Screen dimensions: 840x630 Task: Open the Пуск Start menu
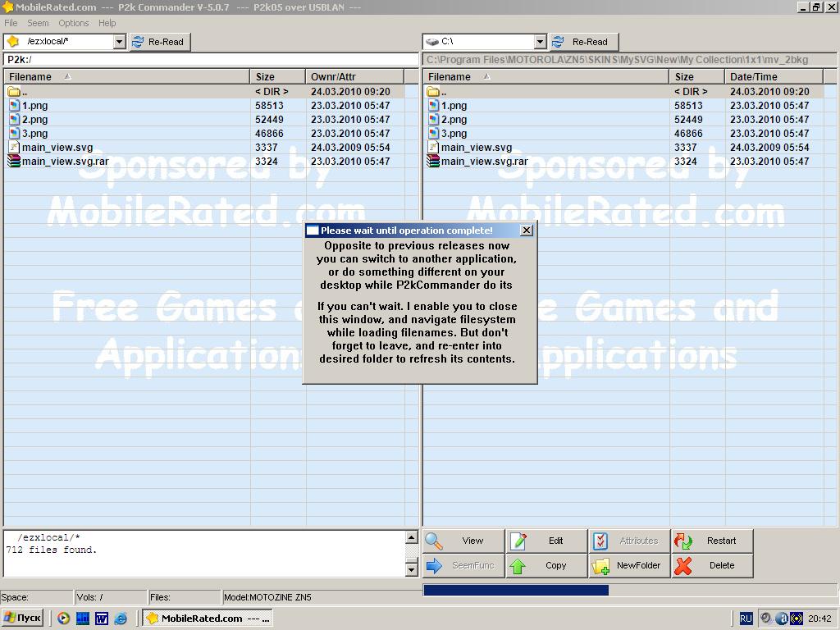point(22,619)
